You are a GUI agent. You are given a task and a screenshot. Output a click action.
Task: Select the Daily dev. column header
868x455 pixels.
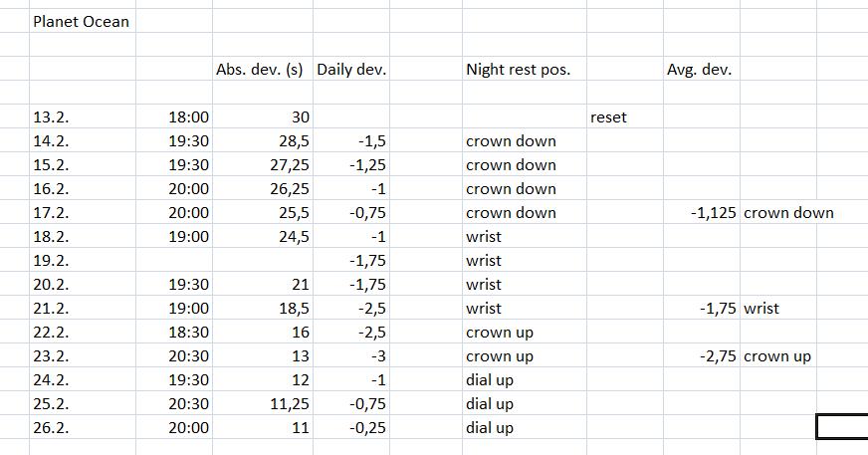(350, 70)
